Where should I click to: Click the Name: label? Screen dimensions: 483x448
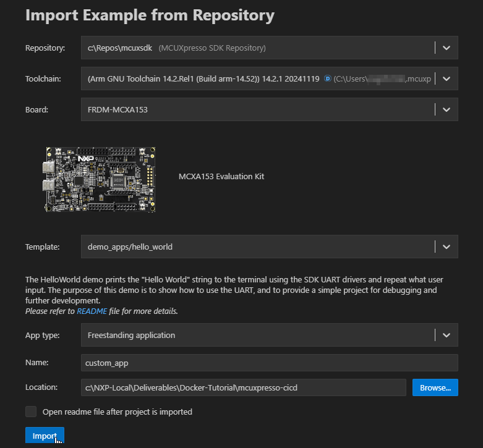(x=36, y=363)
